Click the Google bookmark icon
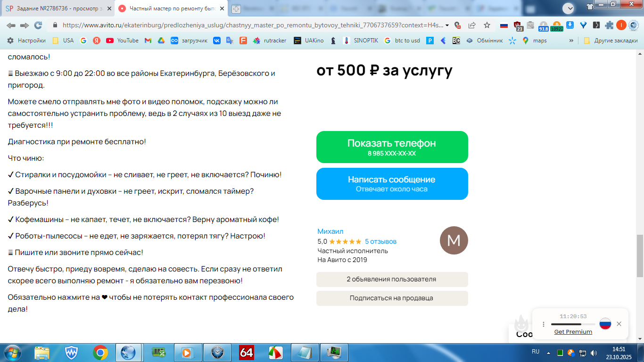Viewport: 644px width, 362px height. (83, 41)
